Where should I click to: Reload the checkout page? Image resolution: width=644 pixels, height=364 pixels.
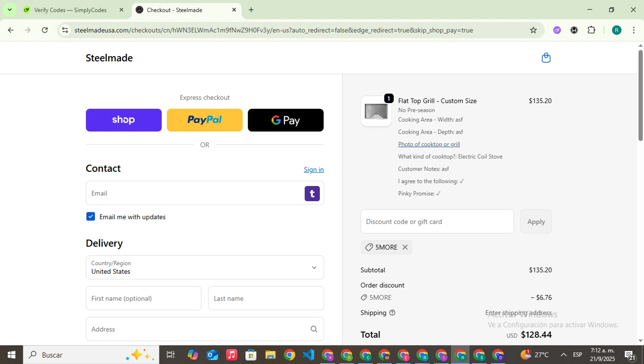click(45, 30)
